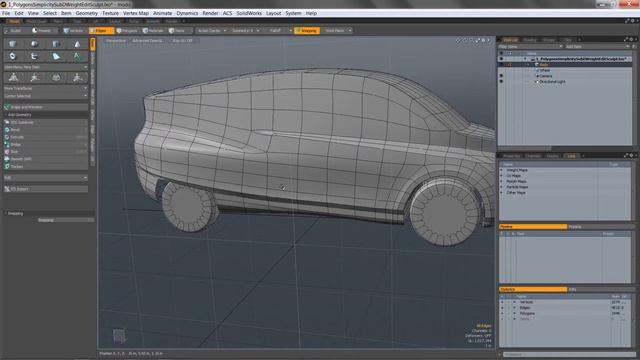The height and width of the screenshot is (360, 640).
Task: Open the File menu
Action: [x=6, y=13]
